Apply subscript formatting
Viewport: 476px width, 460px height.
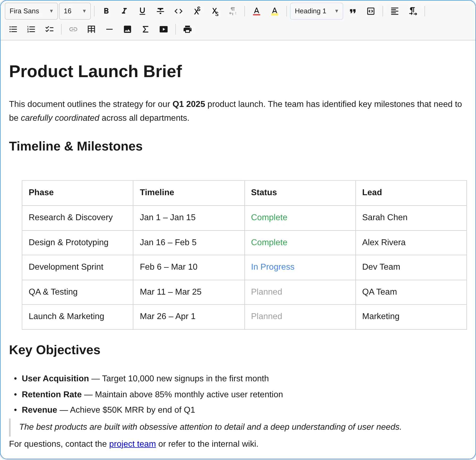[215, 11]
